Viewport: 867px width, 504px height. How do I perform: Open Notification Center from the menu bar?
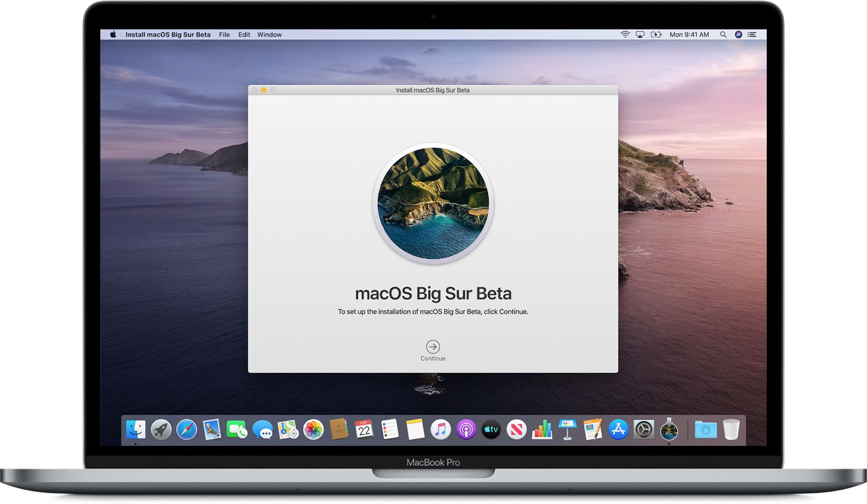[x=752, y=34]
